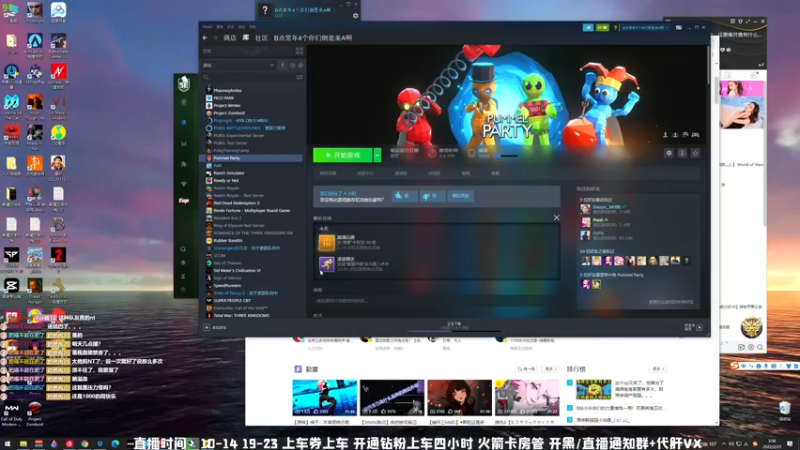The image size is (800, 450).
Task: Select SUPER PEOPLE CBT entry
Action: [232, 301]
